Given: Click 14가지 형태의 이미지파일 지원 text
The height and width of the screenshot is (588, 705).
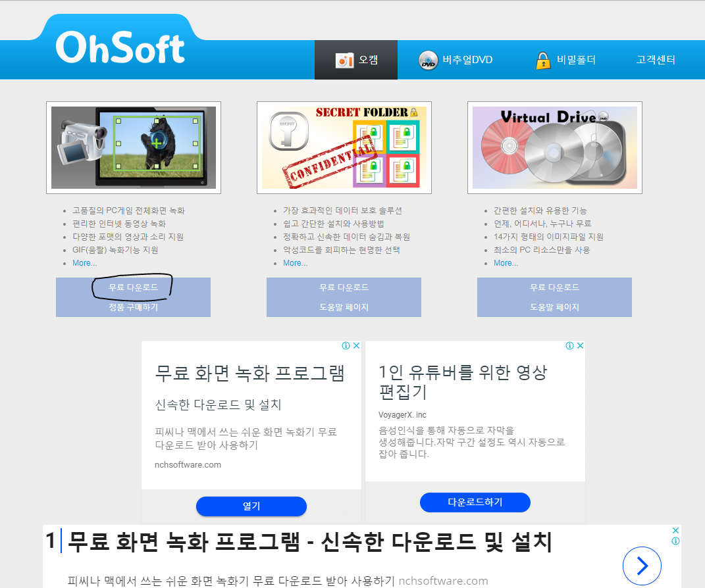Looking at the screenshot, I should [548, 237].
